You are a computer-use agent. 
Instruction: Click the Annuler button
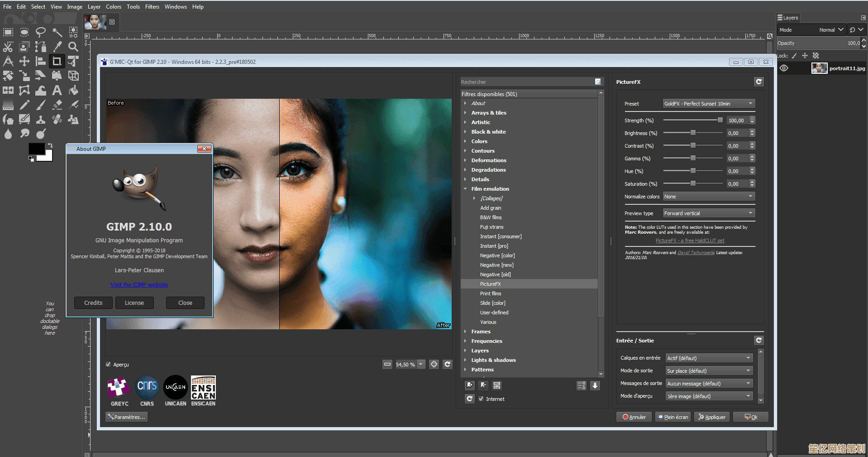(x=634, y=417)
